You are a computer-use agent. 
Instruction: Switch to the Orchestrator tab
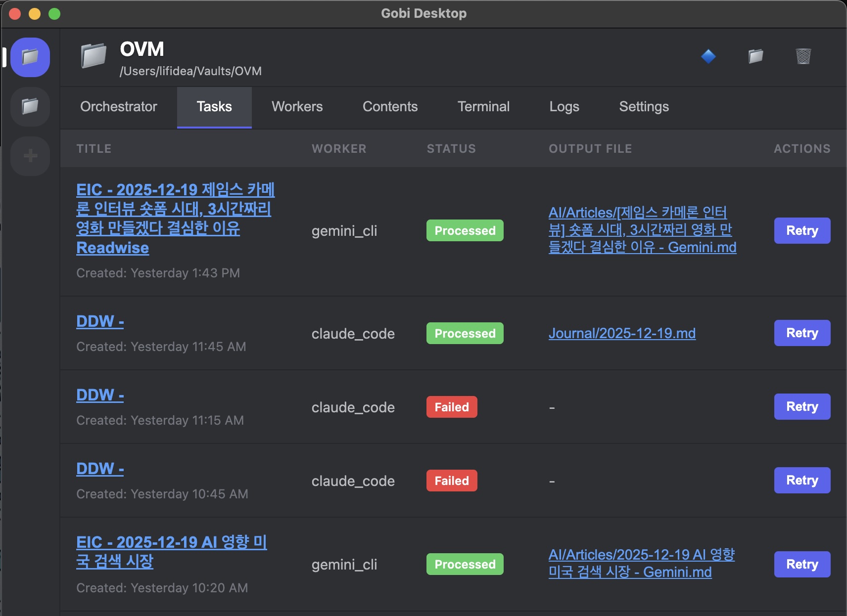coord(119,107)
